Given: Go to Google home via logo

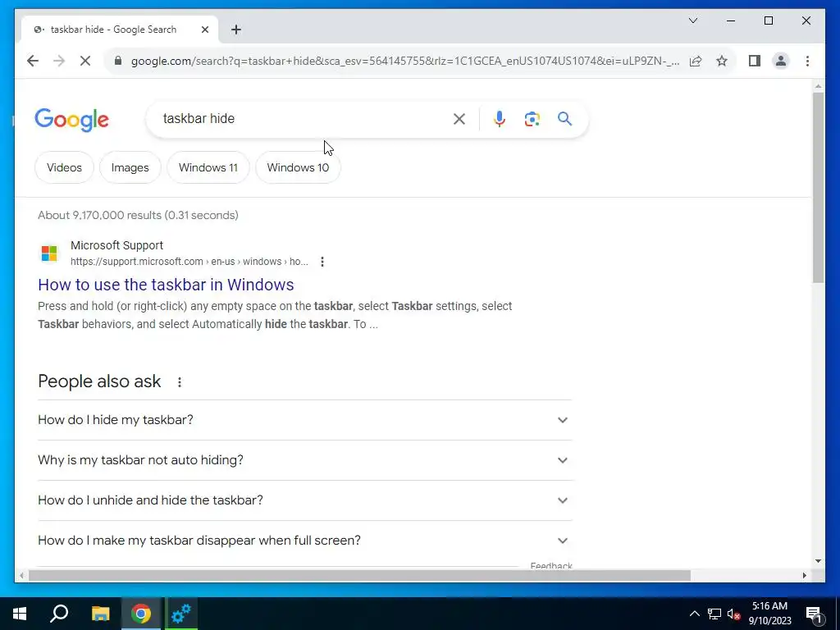Looking at the screenshot, I should (x=72, y=120).
